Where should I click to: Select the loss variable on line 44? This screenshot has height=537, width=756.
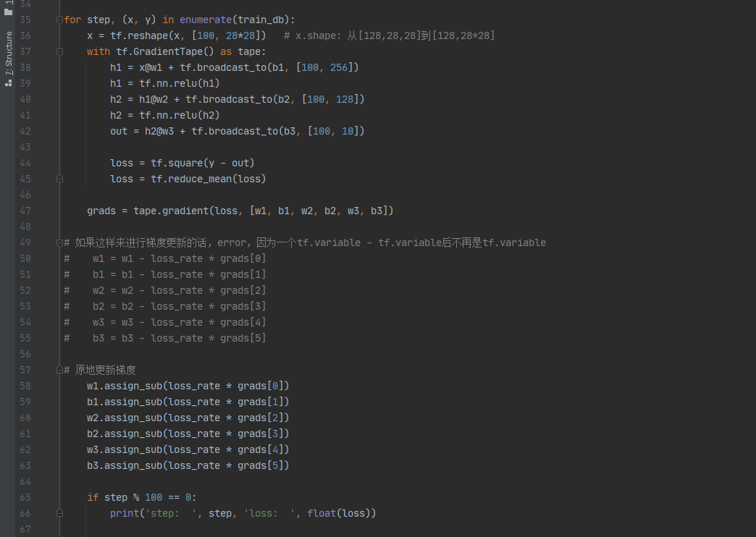pyautogui.click(x=121, y=163)
